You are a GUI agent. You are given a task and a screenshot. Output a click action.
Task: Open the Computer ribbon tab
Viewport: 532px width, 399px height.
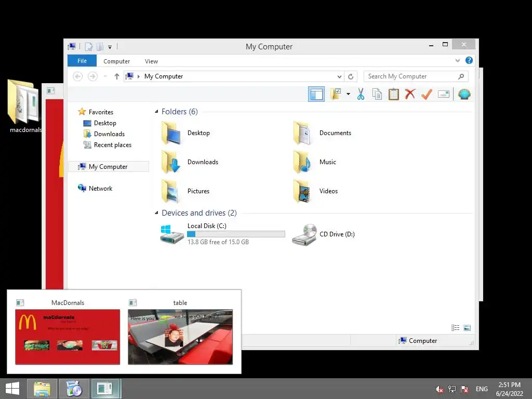(x=116, y=61)
